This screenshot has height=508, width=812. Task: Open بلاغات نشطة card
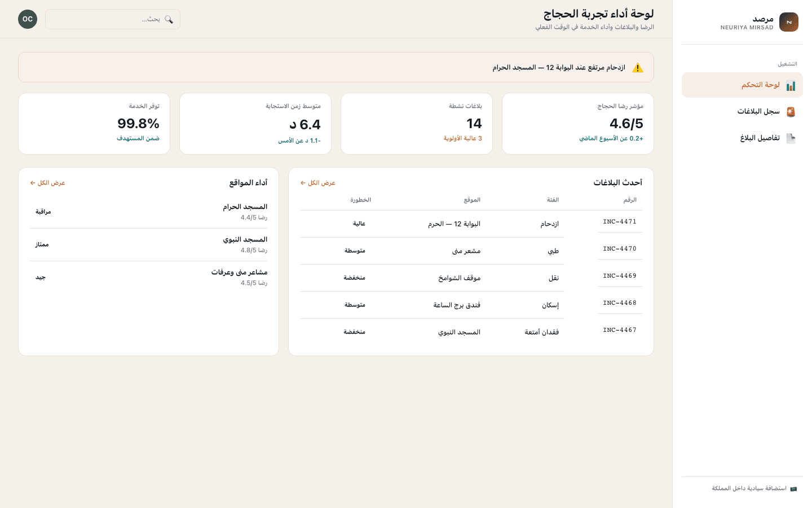point(417,124)
